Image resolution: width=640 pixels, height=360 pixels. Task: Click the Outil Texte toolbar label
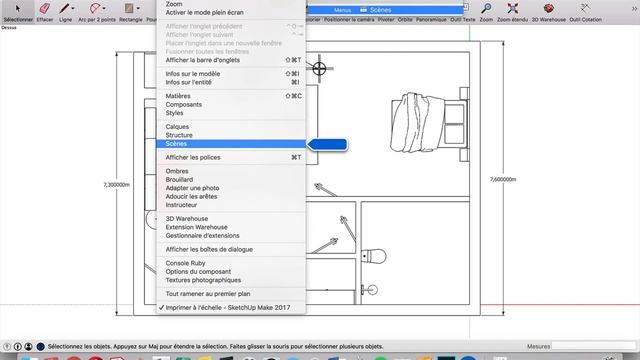pos(462,19)
